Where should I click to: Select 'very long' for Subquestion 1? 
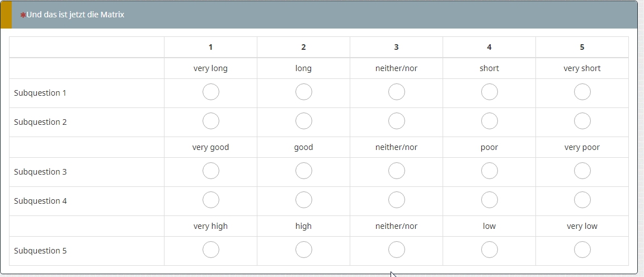[x=210, y=92]
